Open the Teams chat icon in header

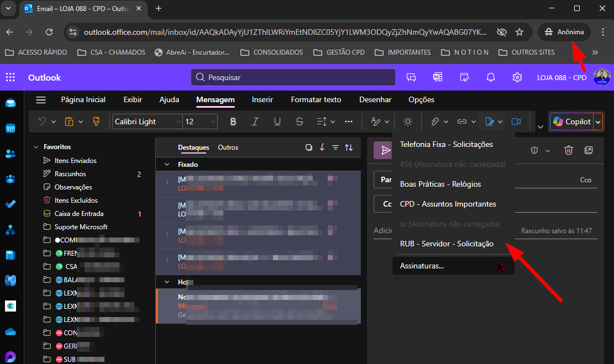click(x=411, y=77)
